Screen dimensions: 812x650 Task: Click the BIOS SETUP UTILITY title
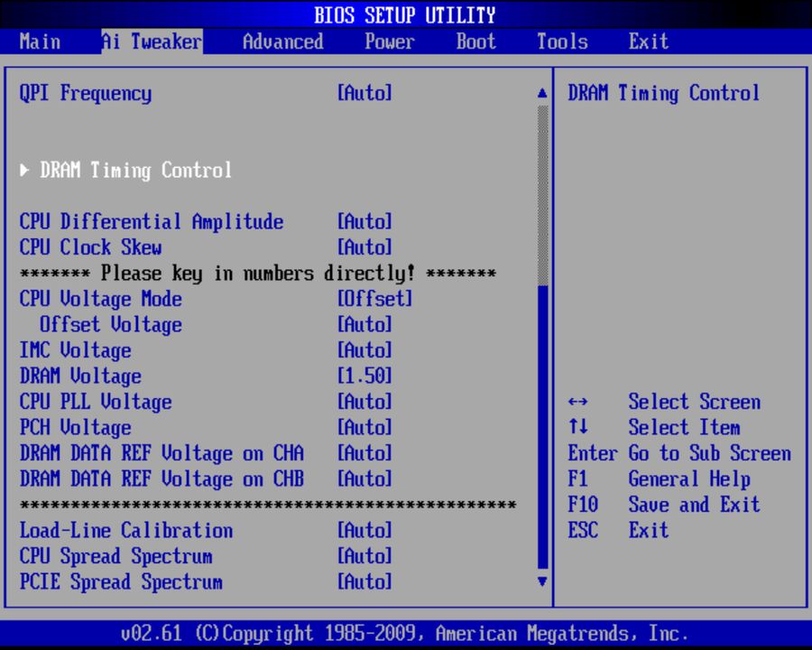[404, 15]
